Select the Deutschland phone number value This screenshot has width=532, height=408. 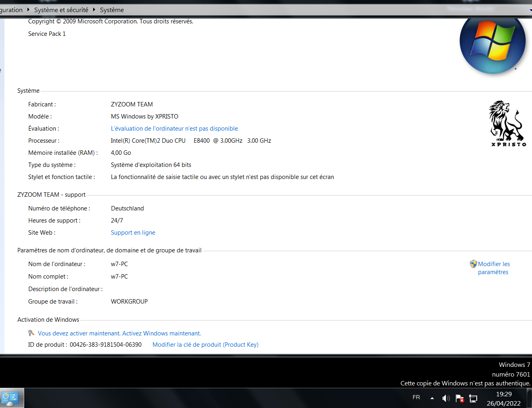pyautogui.click(x=127, y=208)
